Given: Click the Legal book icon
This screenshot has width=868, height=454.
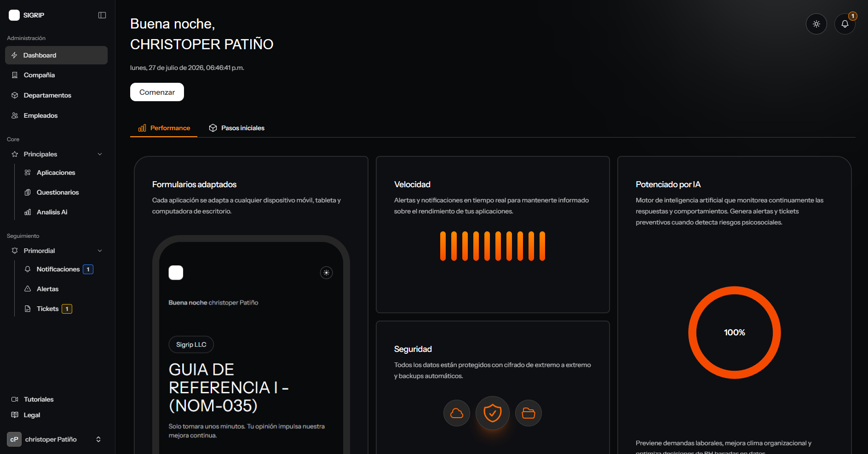Looking at the screenshot, I should pyautogui.click(x=15, y=415).
